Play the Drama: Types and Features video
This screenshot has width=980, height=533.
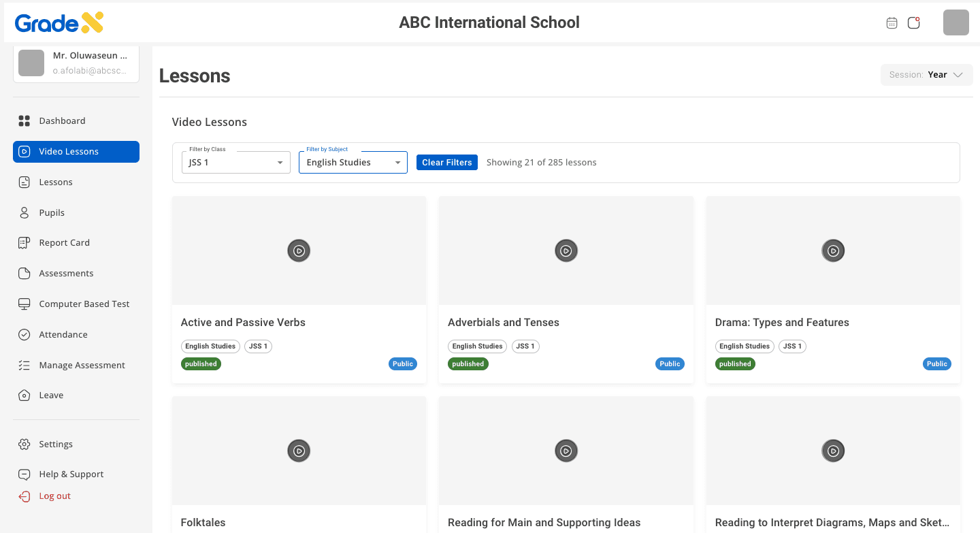[x=833, y=251]
